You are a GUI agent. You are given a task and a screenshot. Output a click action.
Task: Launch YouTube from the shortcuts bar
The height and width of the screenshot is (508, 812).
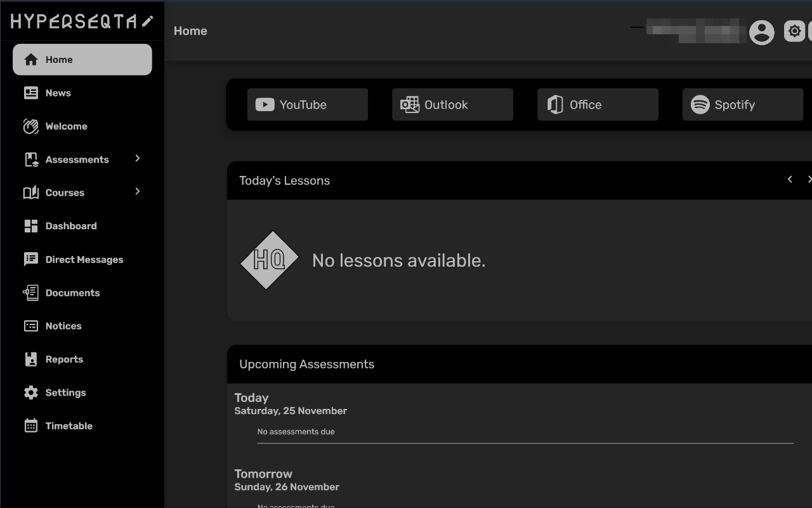[x=307, y=104]
